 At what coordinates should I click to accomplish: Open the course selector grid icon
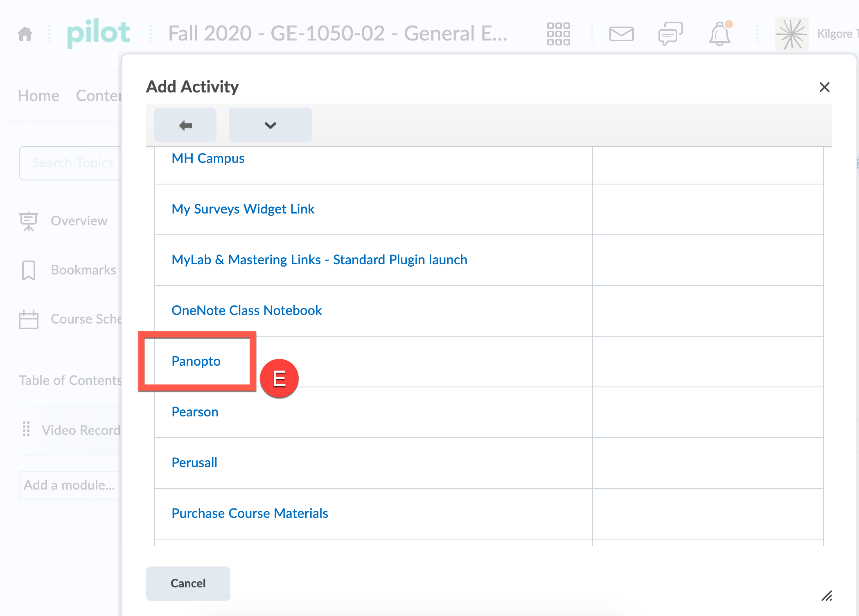coord(558,34)
